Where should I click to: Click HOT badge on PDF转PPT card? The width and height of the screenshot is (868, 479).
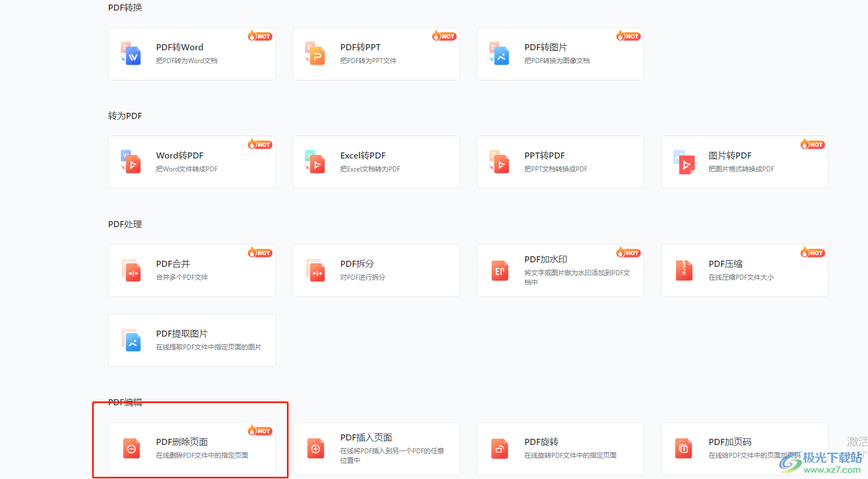(x=444, y=36)
